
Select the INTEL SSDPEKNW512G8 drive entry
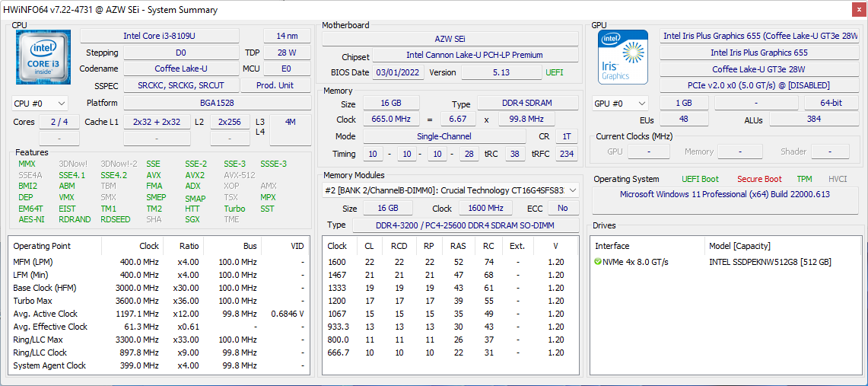point(769,262)
